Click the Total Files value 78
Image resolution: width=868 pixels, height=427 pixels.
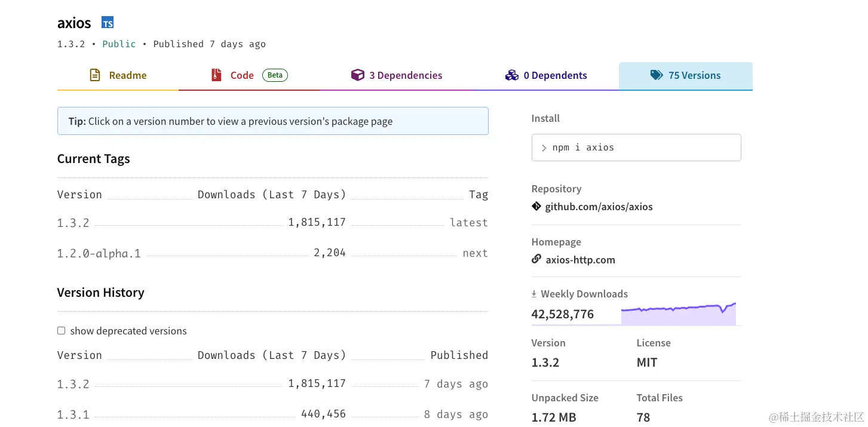click(x=643, y=417)
